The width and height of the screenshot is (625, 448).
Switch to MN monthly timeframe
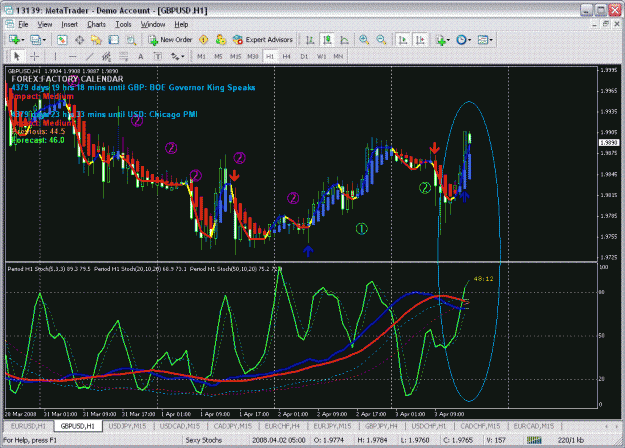click(338, 57)
